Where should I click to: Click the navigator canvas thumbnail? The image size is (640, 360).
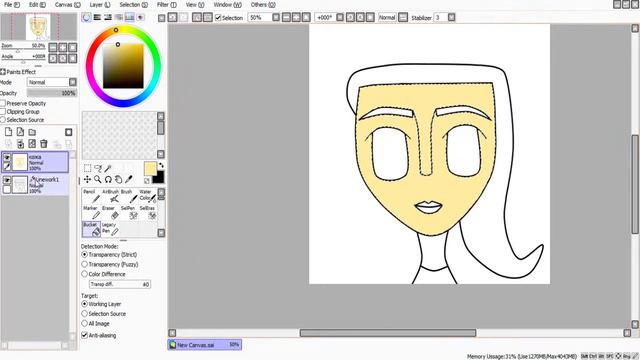coord(38,27)
